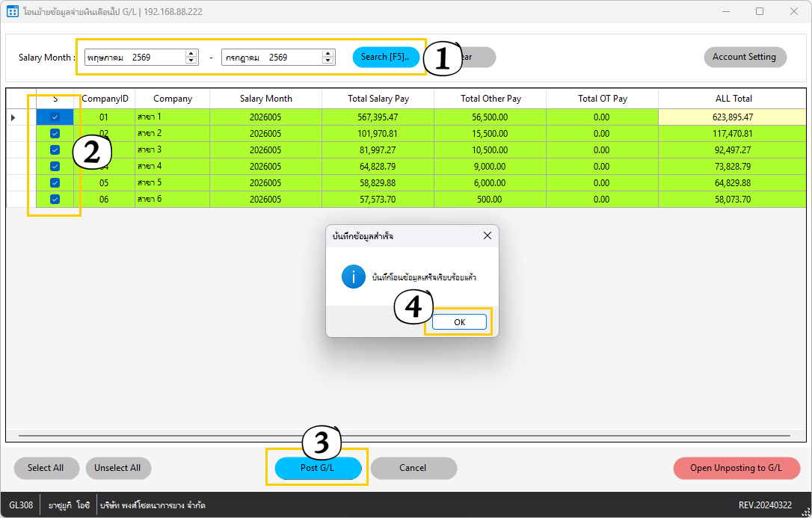Click the Total Salary Pay column header
Viewport: 812px width, 518px height.
[378, 99]
